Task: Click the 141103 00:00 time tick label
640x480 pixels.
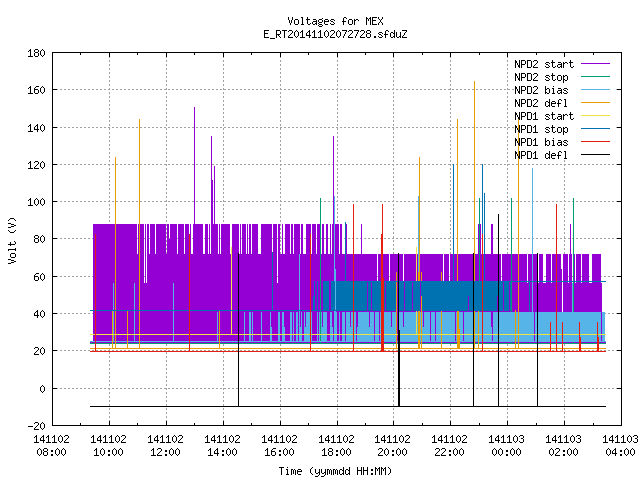Action: pos(507,446)
